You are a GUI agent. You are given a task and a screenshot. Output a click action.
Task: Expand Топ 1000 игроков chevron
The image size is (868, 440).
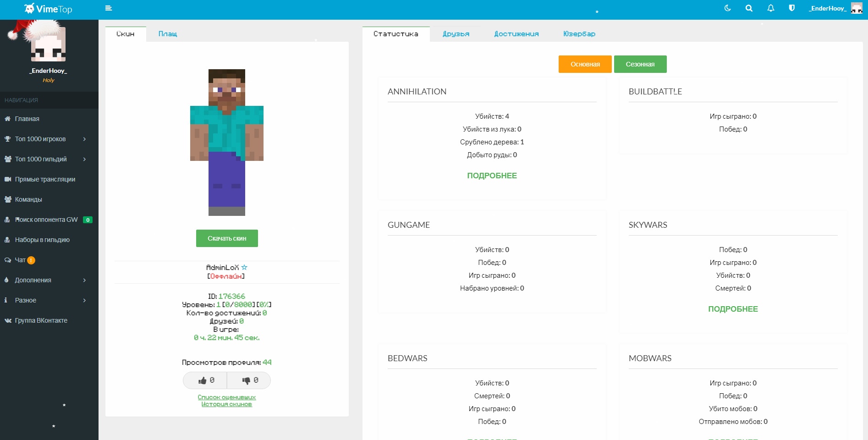pos(85,139)
